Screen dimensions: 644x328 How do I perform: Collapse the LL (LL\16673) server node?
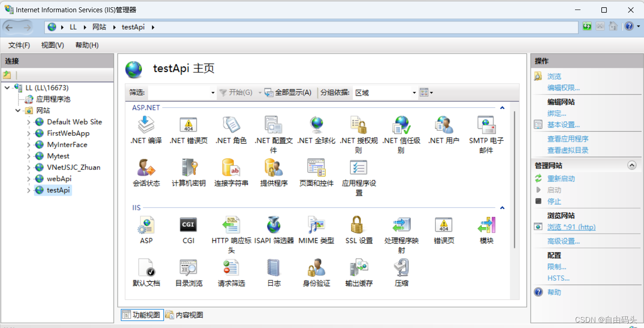7,88
